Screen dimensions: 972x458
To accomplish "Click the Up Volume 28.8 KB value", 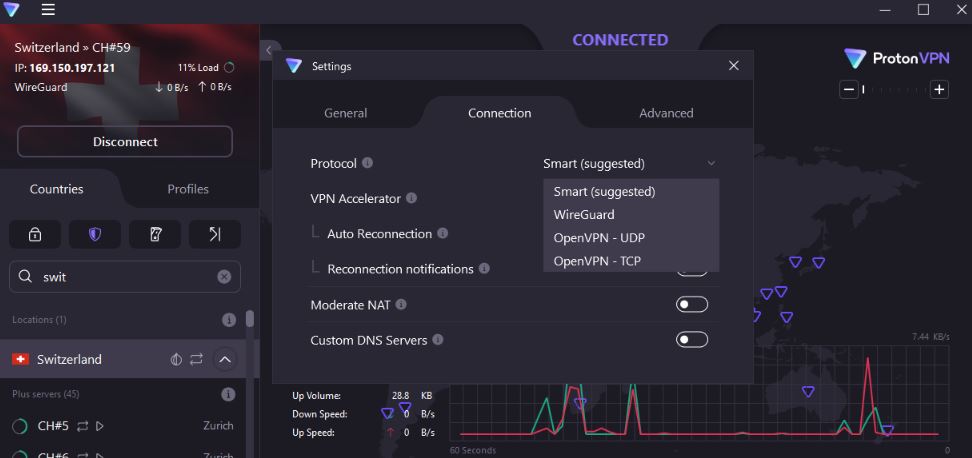I will coord(412,395).
